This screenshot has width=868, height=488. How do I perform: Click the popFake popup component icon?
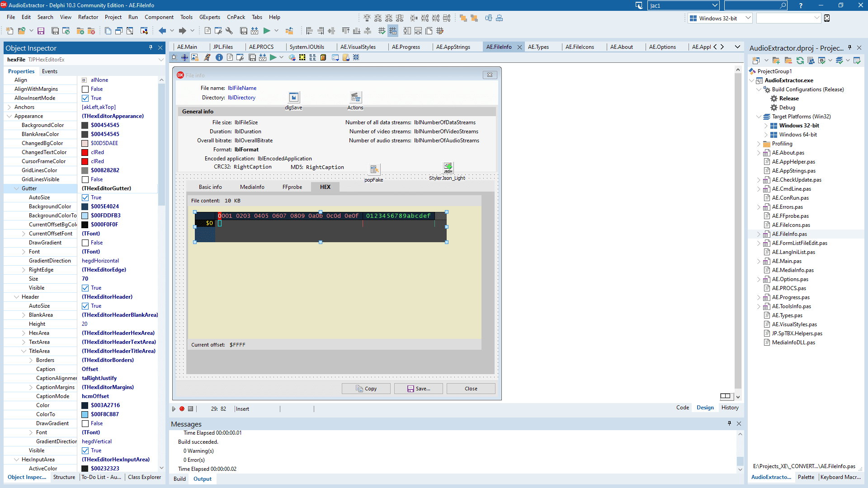[374, 169]
